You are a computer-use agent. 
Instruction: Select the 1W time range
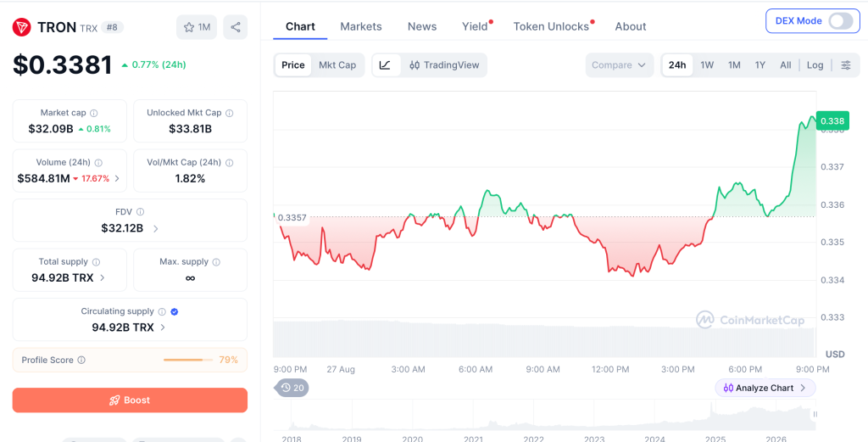click(707, 64)
